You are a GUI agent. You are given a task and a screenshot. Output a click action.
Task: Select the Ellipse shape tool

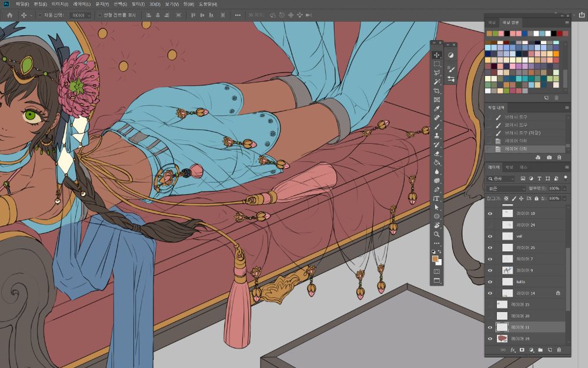[x=436, y=216]
